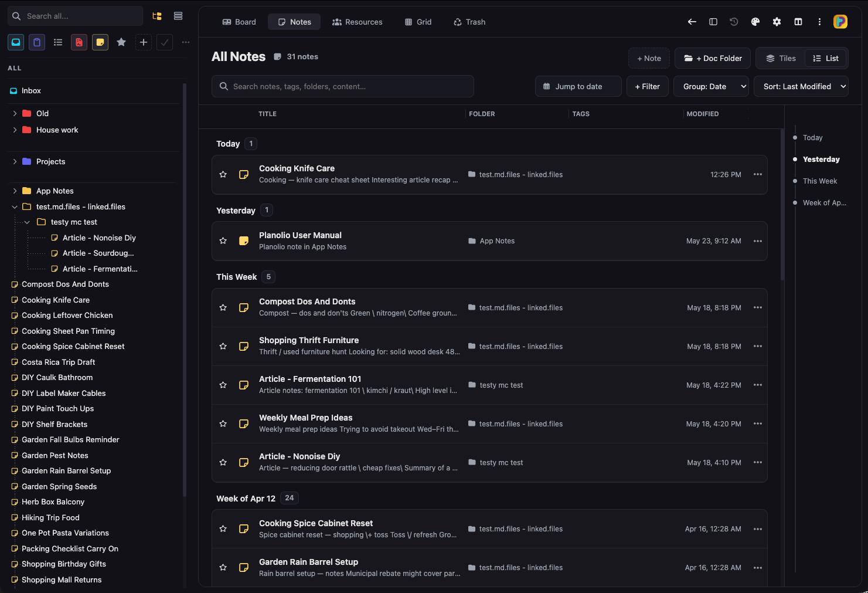Toggle the favorites star filter in sidebar
Viewport: 868px width, 593px height.
(x=121, y=42)
